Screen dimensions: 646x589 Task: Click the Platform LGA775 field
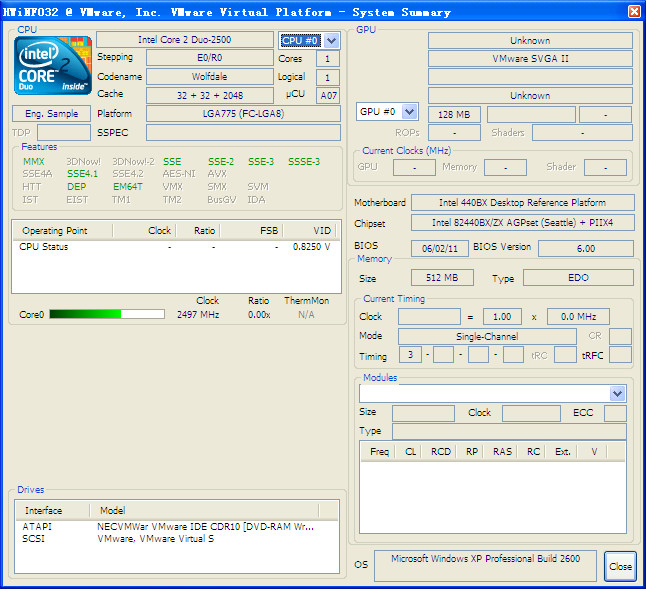(x=243, y=114)
